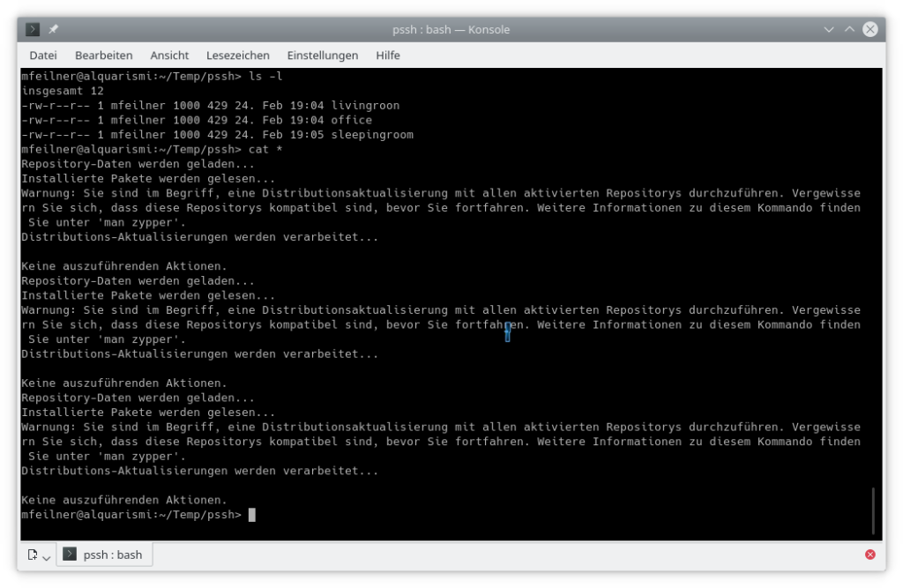
Task: Click the first 'Repository-Daten werden geladen...' line
Action: click(138, 164)
